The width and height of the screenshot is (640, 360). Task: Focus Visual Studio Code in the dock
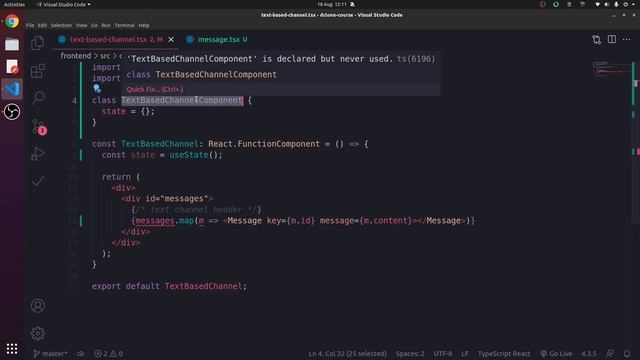click(12, 89)
